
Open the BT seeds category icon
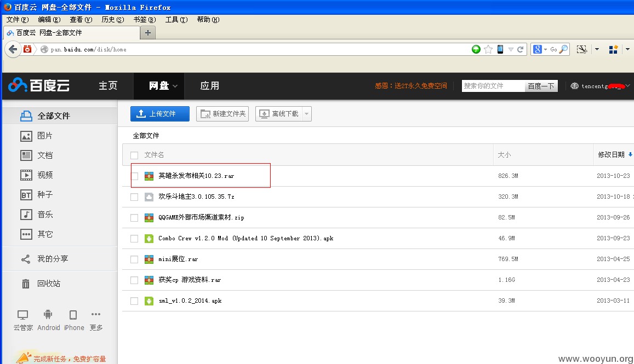(26, 195)
